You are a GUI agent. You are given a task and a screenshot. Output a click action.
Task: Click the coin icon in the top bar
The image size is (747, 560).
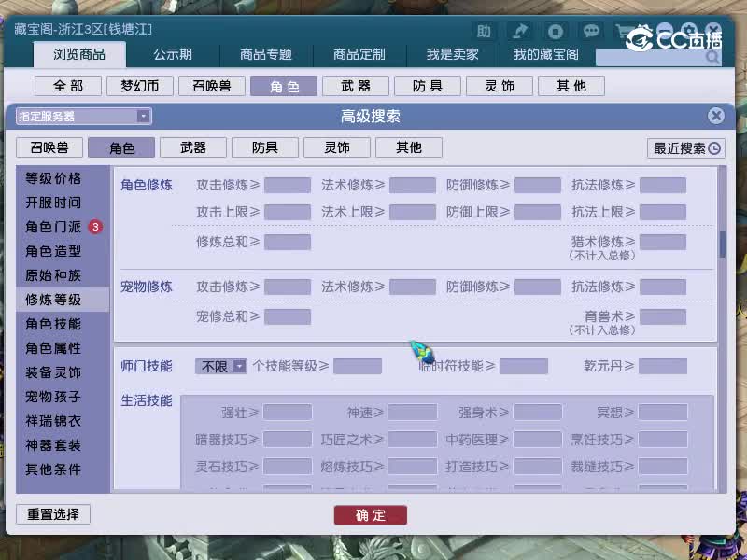(x=555, y=31)
